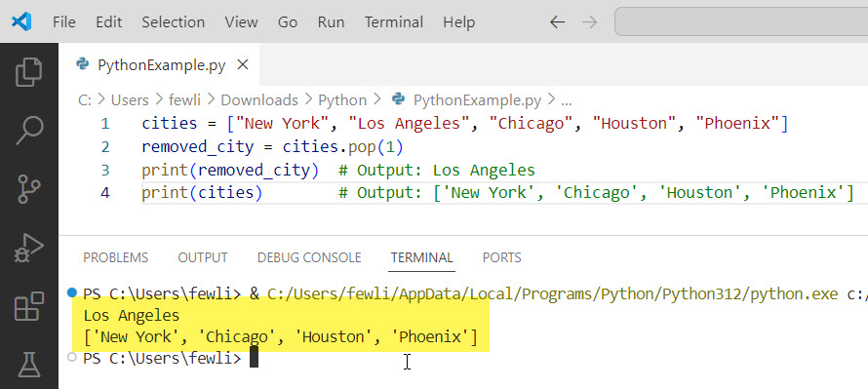Screen dimensions: 868x389
Task: Click the python.exe path in terminal command
Action: click(552, 293)
